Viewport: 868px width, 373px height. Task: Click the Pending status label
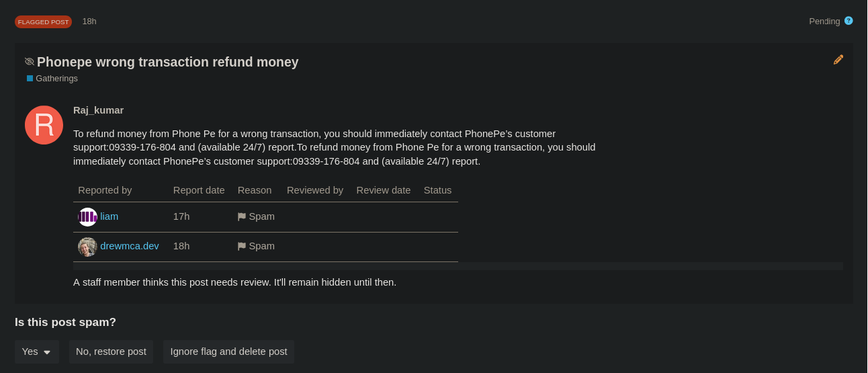point(824,22)
